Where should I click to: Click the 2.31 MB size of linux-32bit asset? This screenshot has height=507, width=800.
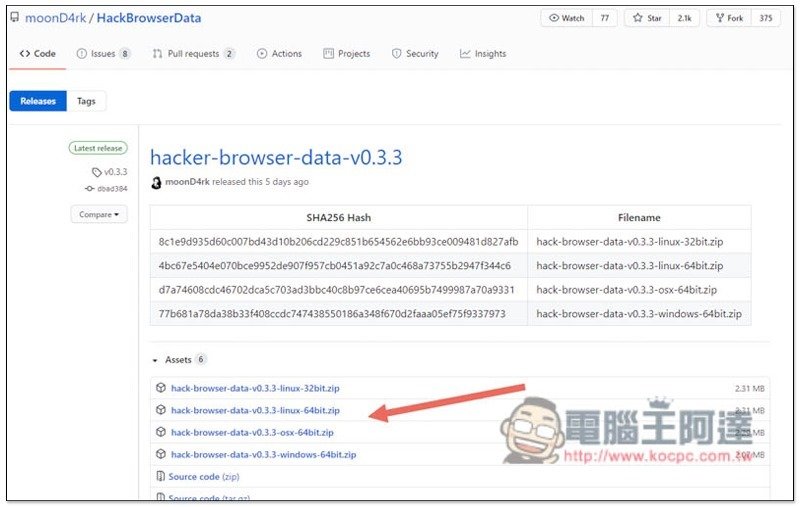point(749,389)
